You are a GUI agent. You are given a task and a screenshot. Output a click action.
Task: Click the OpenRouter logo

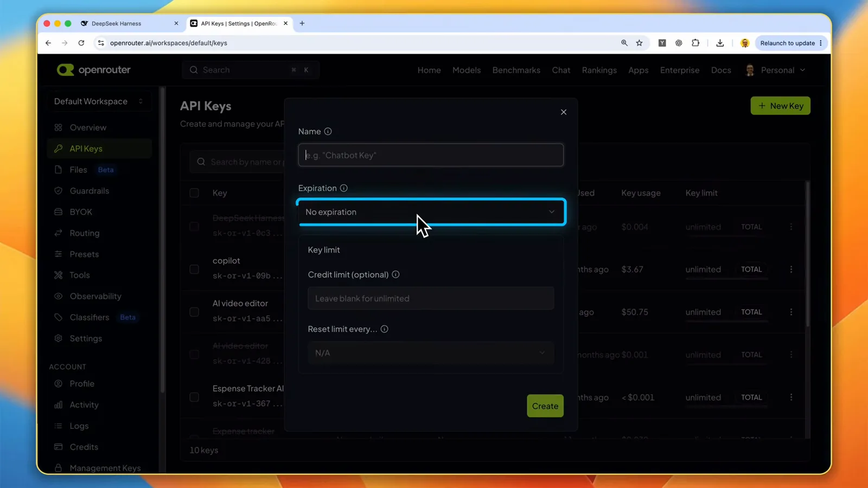pos(94,70)
